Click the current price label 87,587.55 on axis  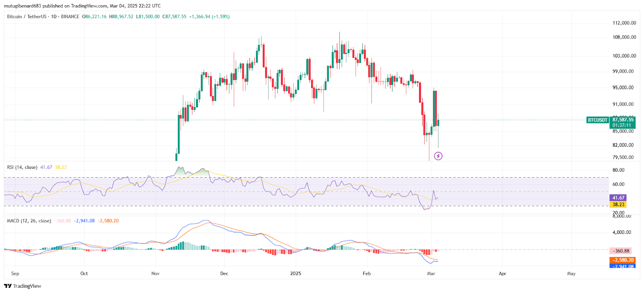click(623, 120)
